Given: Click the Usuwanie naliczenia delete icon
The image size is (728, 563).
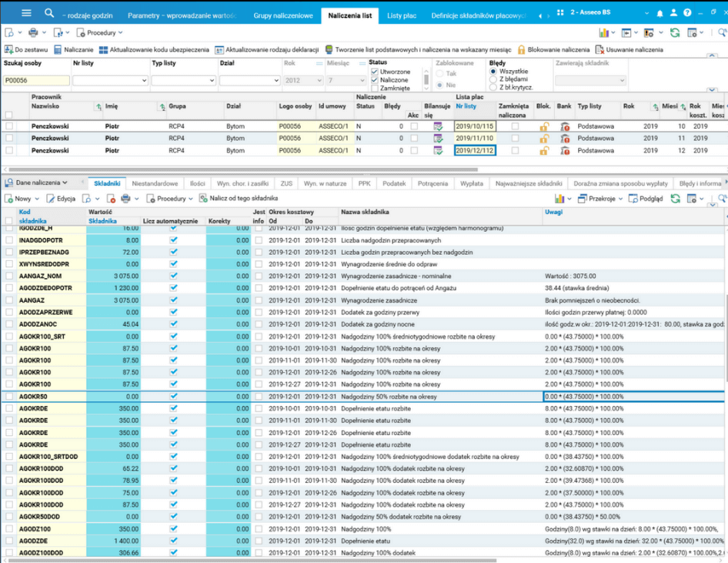Looking at the screenshot, I should (x=599, y=50).
